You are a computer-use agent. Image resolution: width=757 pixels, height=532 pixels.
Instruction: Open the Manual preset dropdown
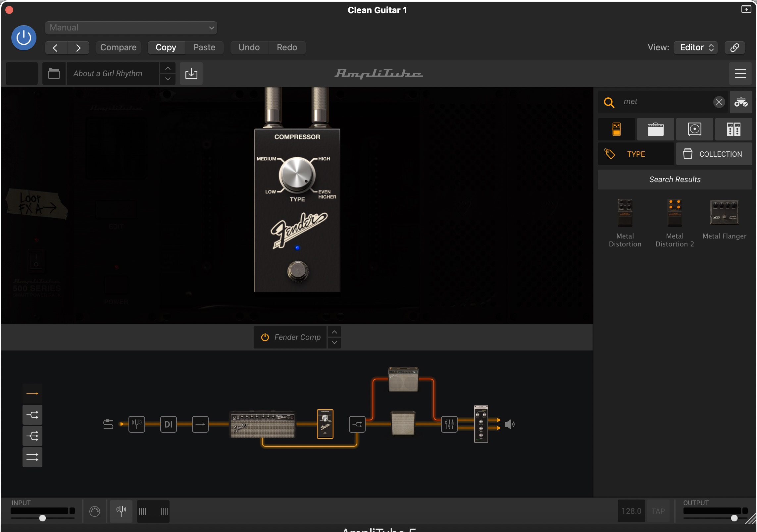(x=131, y=28)
